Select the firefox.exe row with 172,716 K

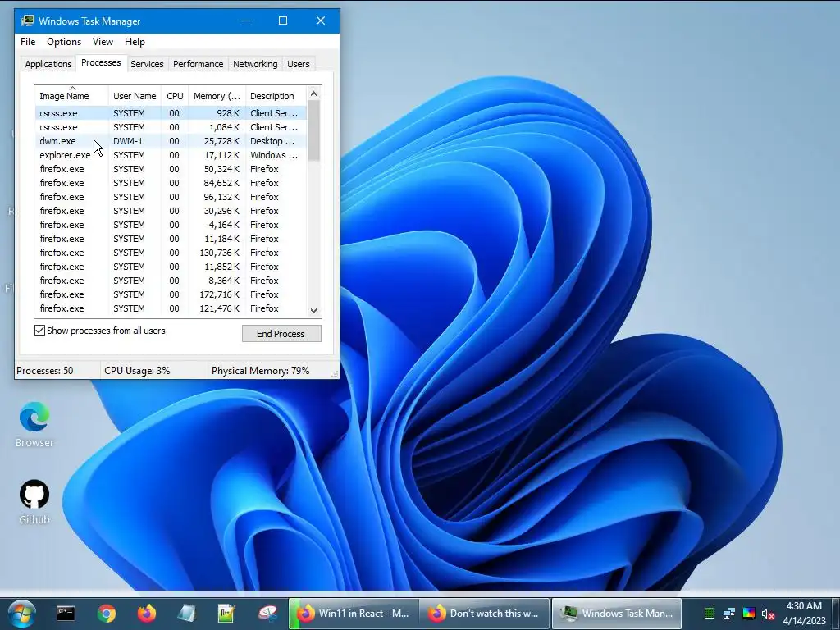(171, 294)
